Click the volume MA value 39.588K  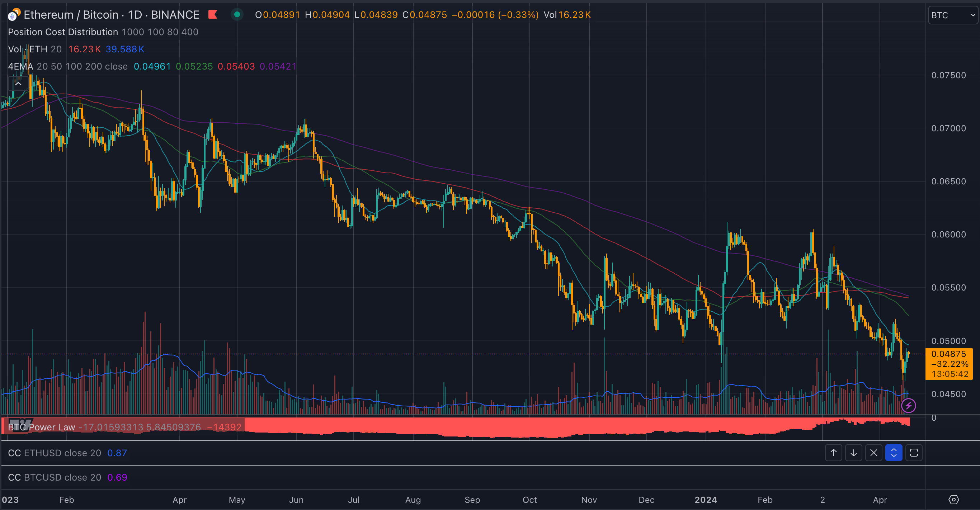tap(125, 49)
